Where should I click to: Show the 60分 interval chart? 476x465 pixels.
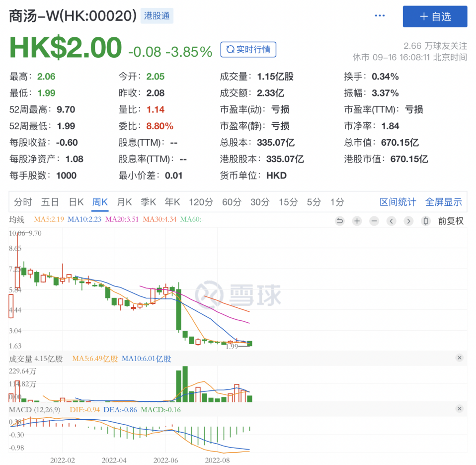point(232,202)
